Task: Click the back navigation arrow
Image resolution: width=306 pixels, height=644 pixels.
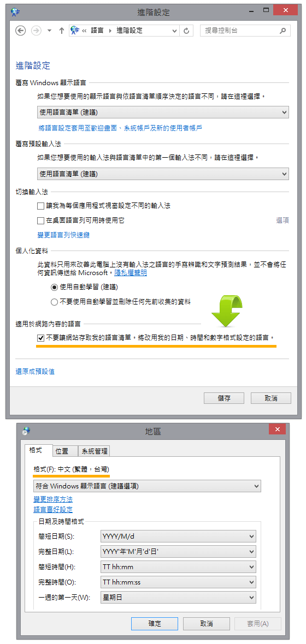Action: coord(21,31)
